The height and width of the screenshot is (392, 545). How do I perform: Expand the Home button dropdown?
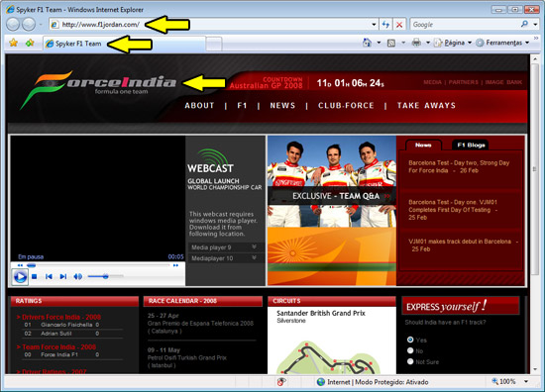click(379, 43)
